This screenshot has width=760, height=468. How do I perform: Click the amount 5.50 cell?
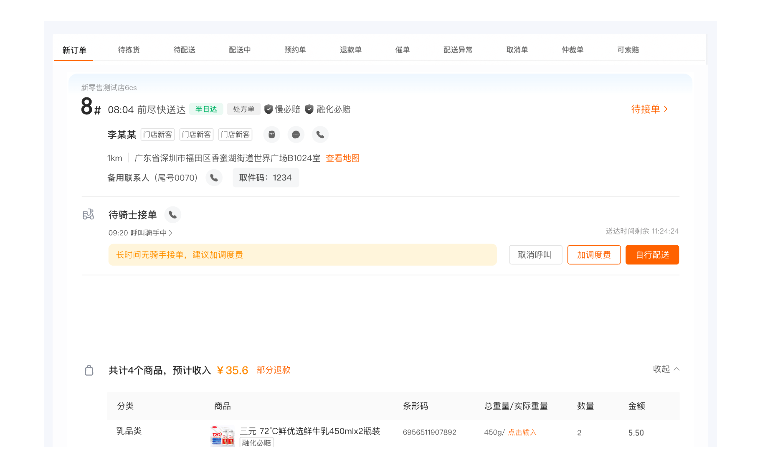click(636, 433)
